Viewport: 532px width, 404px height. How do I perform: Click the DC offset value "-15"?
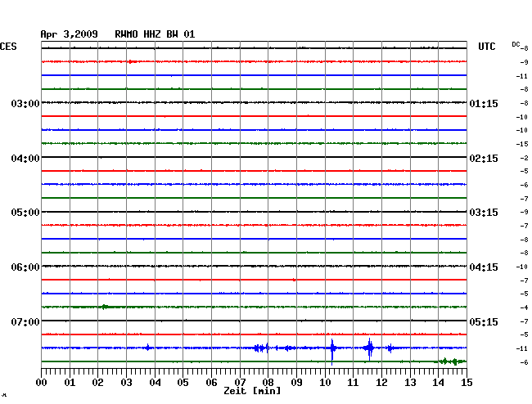(522, 144)
